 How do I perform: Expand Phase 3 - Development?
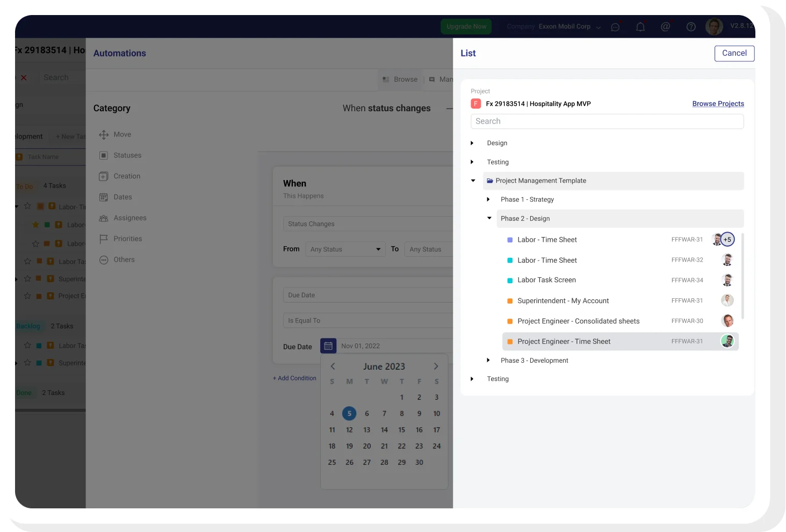488,360
